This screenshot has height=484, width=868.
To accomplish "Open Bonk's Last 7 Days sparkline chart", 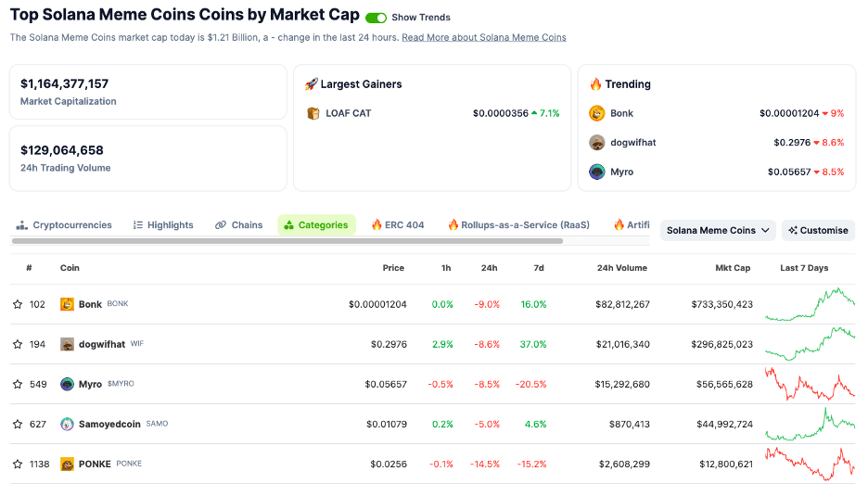I will (810, 304).
